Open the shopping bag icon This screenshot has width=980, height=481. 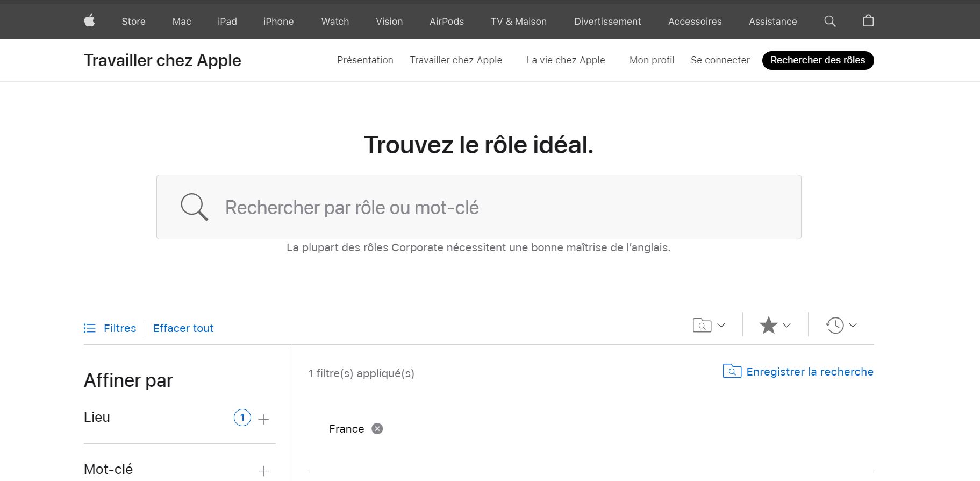pyautogui.click(x=868, y=21)
